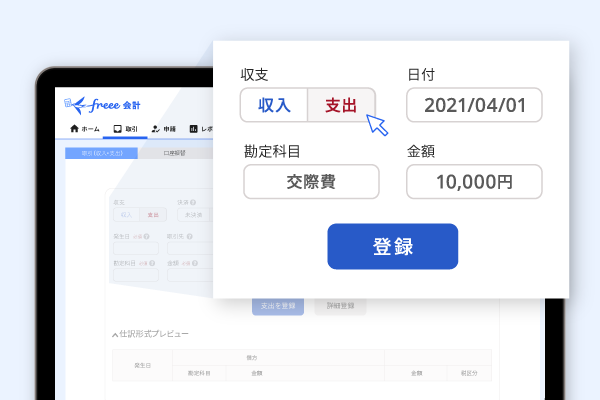Collapse the 仕訳形式プレビュー section
Image resolution: width=600 pixels, height=400 pixels.
point(115,333)
